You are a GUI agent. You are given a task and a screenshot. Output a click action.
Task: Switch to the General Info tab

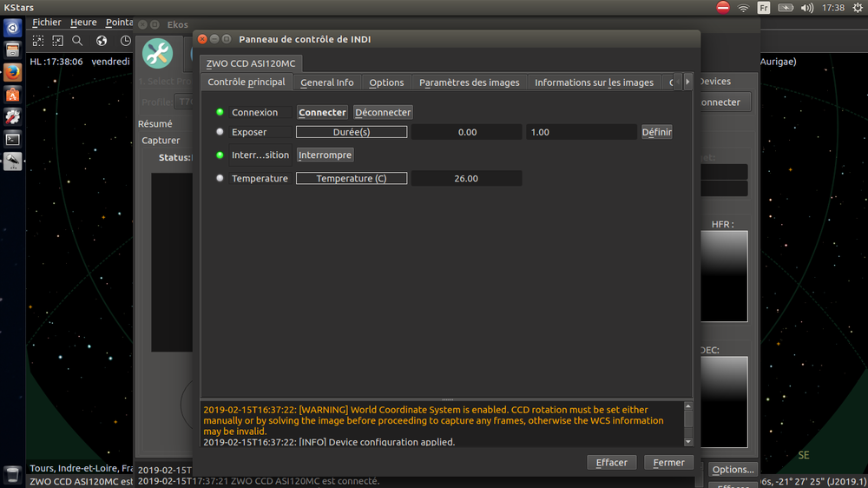327,82
